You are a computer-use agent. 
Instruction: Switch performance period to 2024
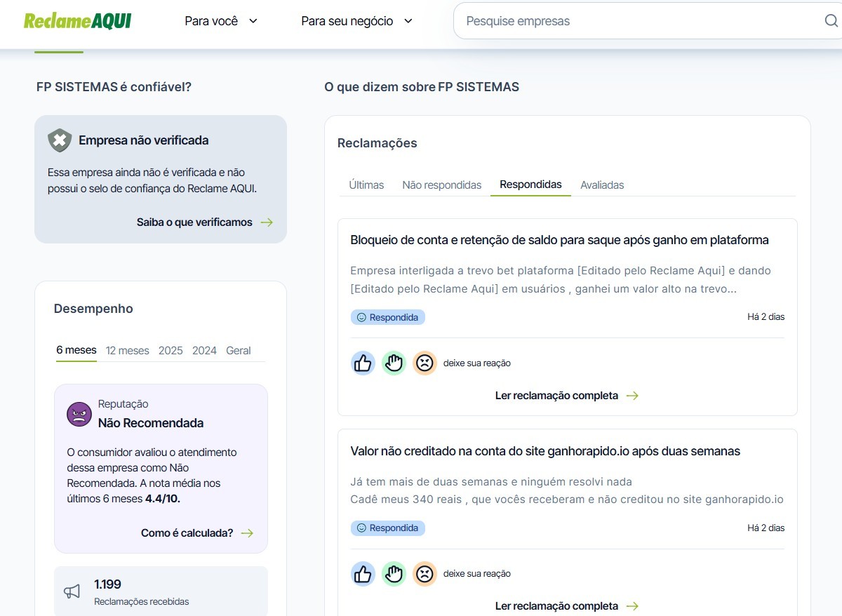(x=204, y=351)
